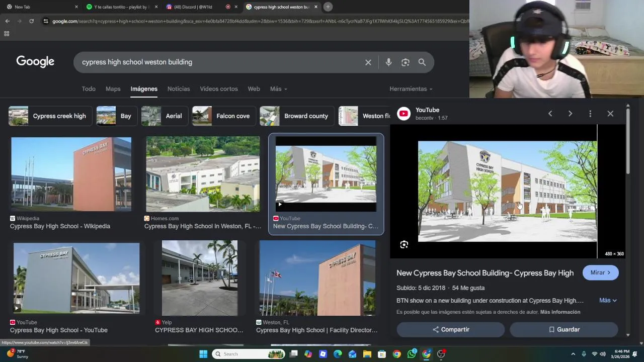Open the weather widget showing 78°F Sunny
Screen dimensions: 644x362
click(18, 353)
